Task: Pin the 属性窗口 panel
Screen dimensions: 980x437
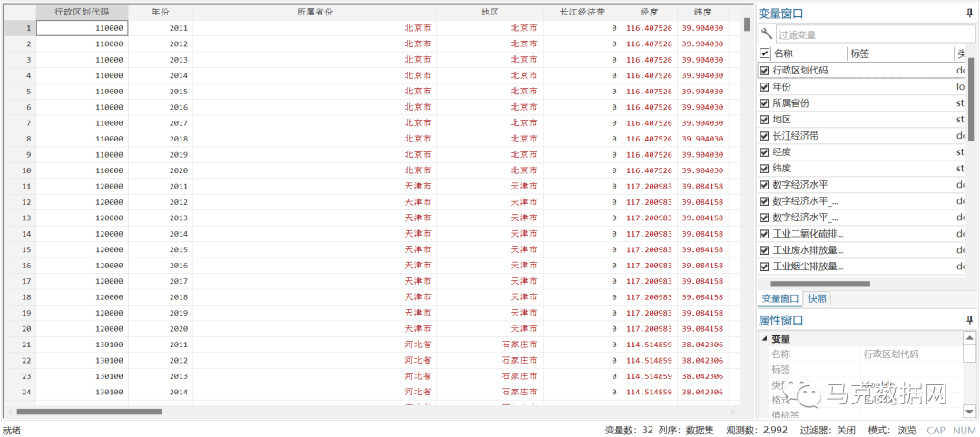Action: point(969,320)
